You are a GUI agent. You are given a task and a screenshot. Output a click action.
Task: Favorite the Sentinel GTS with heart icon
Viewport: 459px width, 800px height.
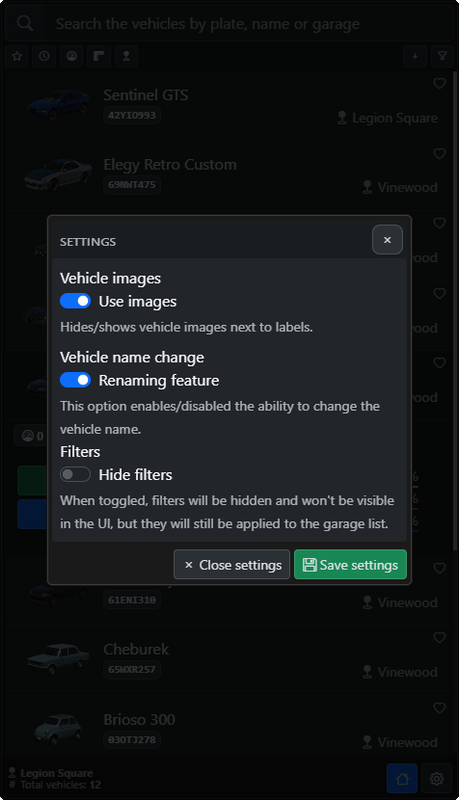[439, 83]
